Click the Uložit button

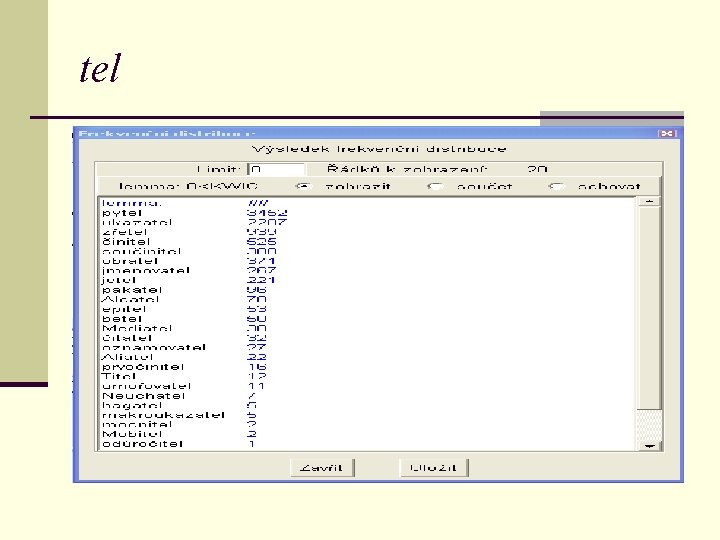(433, 468)
